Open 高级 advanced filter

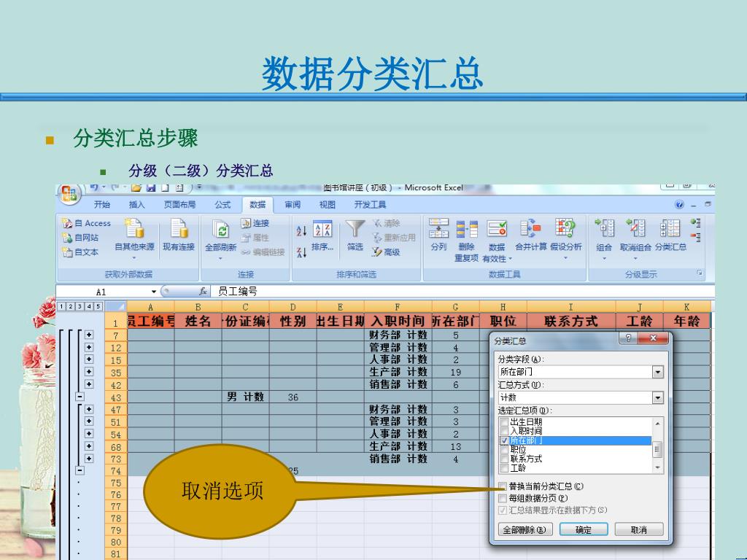(387, 252)
